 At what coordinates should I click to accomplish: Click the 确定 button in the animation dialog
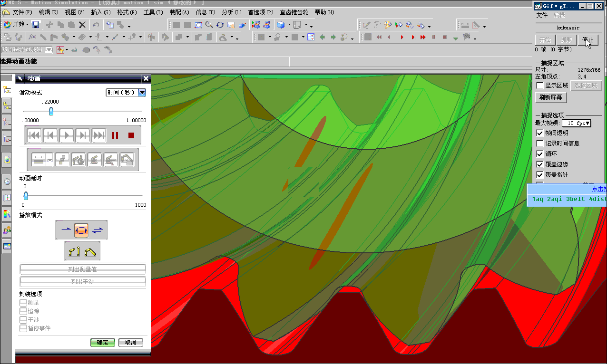pyautogui.click(x=103, y=343)
